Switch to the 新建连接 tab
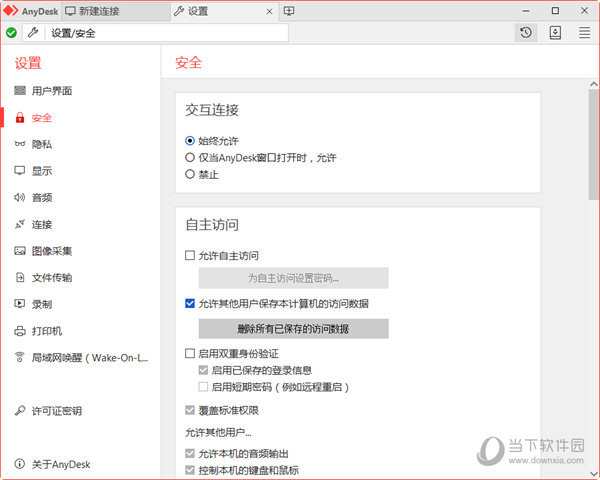Image resolution: width=600 pixels, height=480 pixels. coord(116,11)
